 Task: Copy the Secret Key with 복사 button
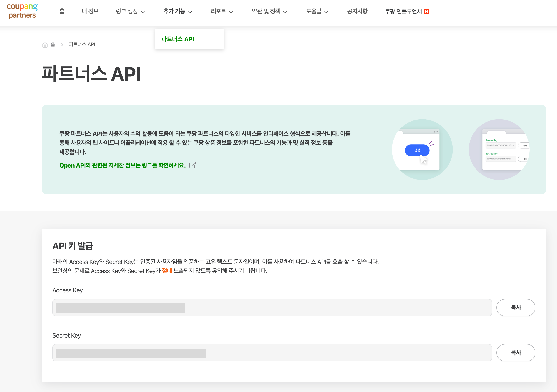[516, 352]
